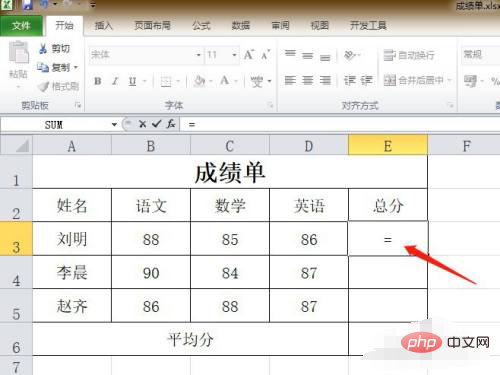The width and height of the screenshot is (500, 375).
Task: Open the font name dropdown arrow
Action: click(x=198, y=55)
